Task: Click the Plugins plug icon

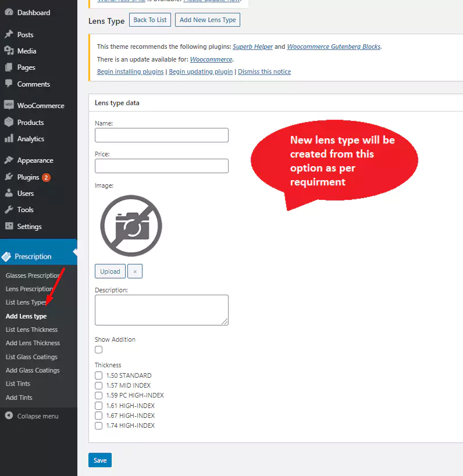Action: point(9,177)
